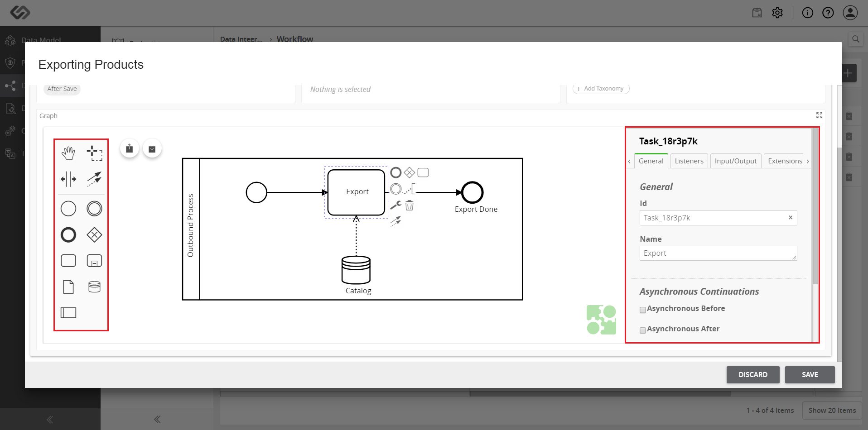
Task: Append text annotation from context pad
Action: point(410,189)
